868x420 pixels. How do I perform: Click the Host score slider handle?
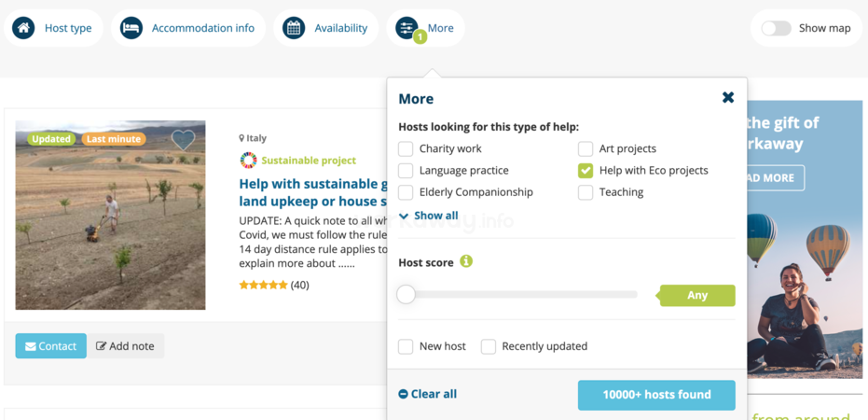[406, 294]
